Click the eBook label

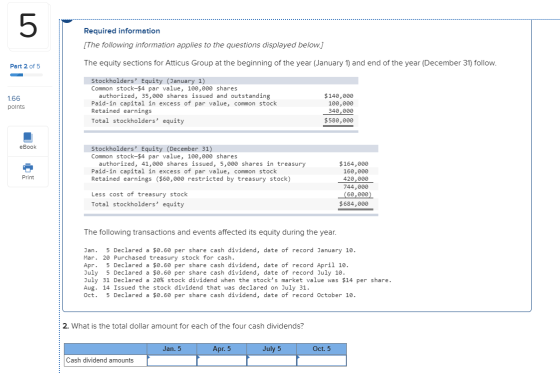point(28,147)
